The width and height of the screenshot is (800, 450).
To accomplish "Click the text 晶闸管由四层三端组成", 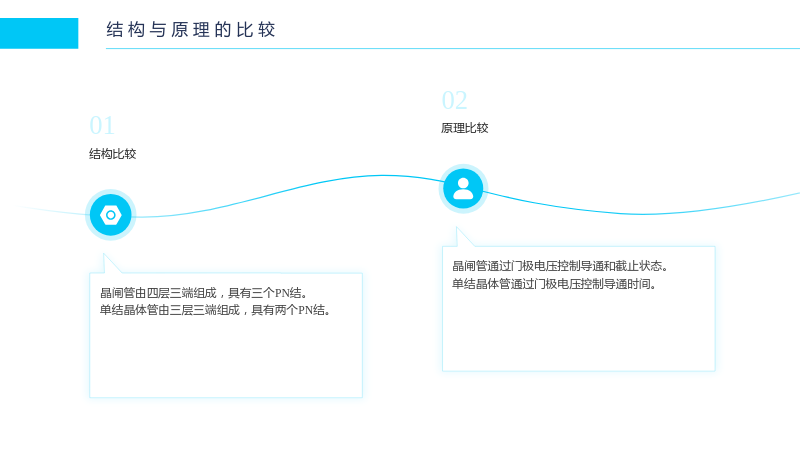I will point(158,293).
